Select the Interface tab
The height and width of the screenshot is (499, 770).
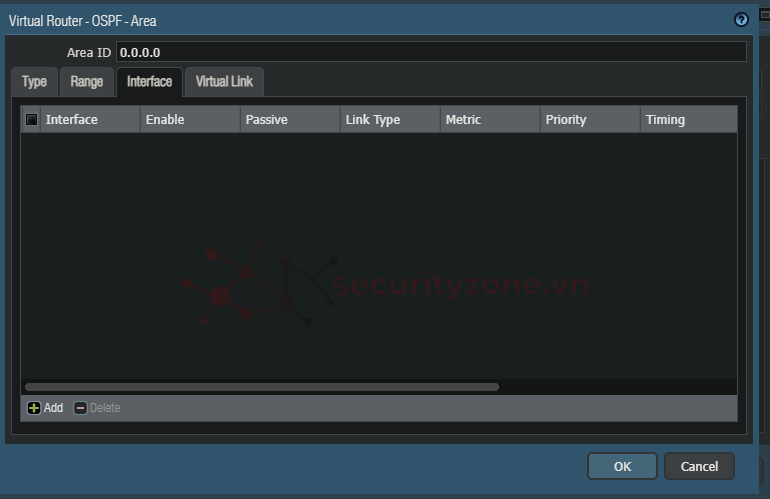[149, 82]
